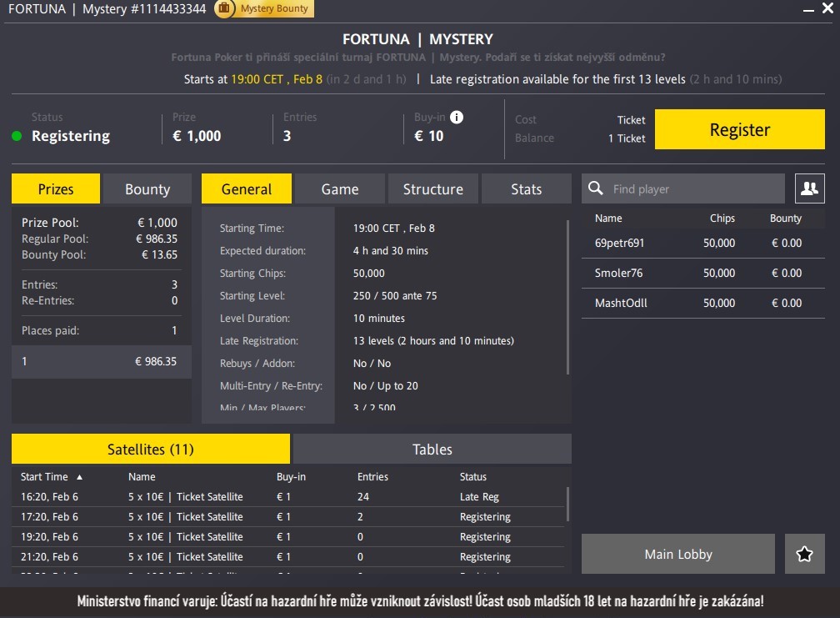
Task: Select player Smoler76 in the list
Action: click(x=702, y=273)
